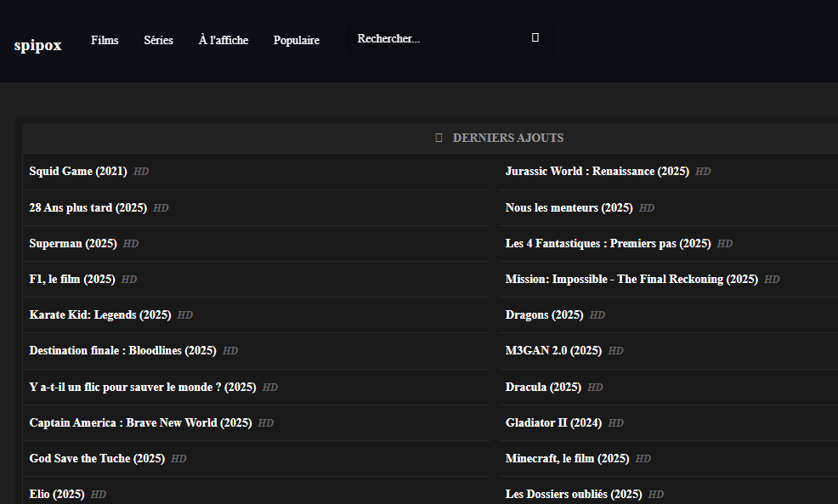Open the Films menu

105,40
